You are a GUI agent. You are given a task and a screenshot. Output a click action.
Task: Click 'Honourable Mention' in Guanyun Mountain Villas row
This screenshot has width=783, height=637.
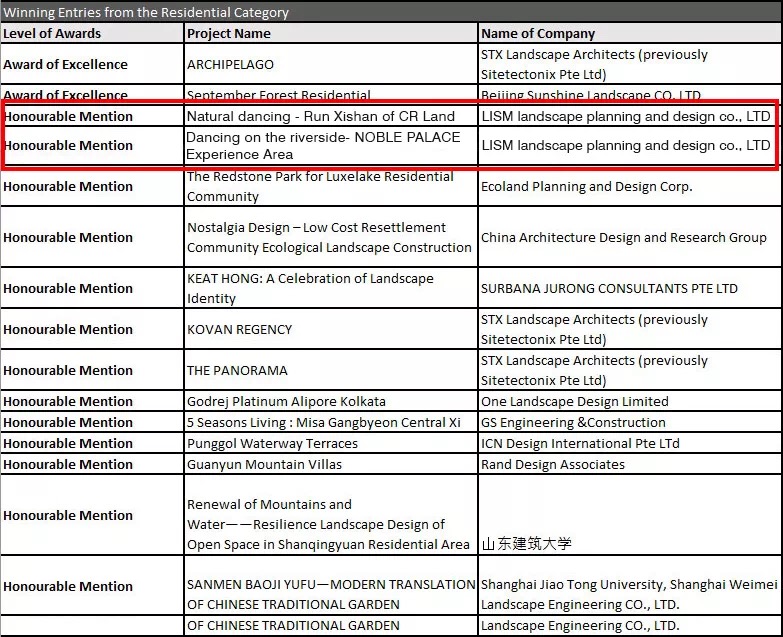click(x=68, y=464)
